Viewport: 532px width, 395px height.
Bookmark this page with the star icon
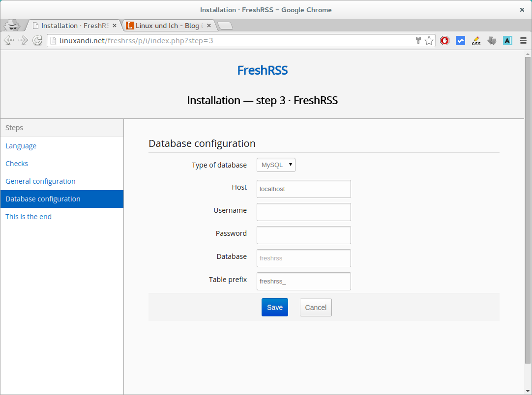coord(429,41)
